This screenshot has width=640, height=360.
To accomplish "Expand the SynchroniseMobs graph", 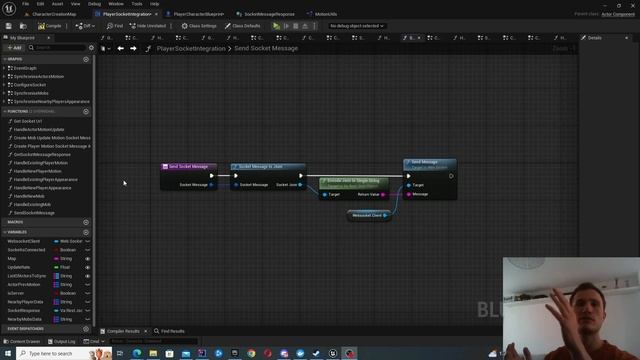I will (4, 93).
